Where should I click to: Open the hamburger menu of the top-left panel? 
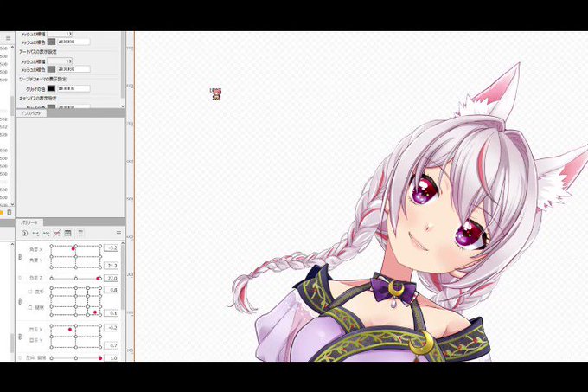[x=9, y=38]
